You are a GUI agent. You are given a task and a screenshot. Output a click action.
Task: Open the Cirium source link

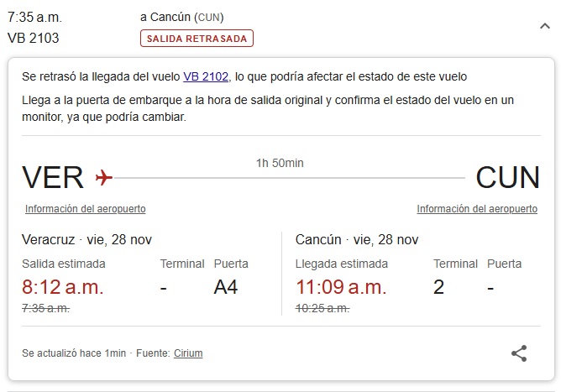point(188,353)
